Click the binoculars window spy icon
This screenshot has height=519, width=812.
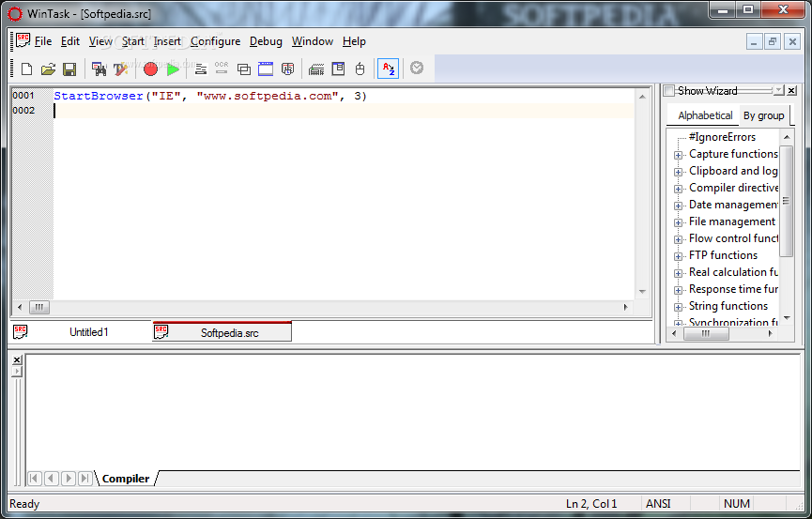(x=99, y=69)
